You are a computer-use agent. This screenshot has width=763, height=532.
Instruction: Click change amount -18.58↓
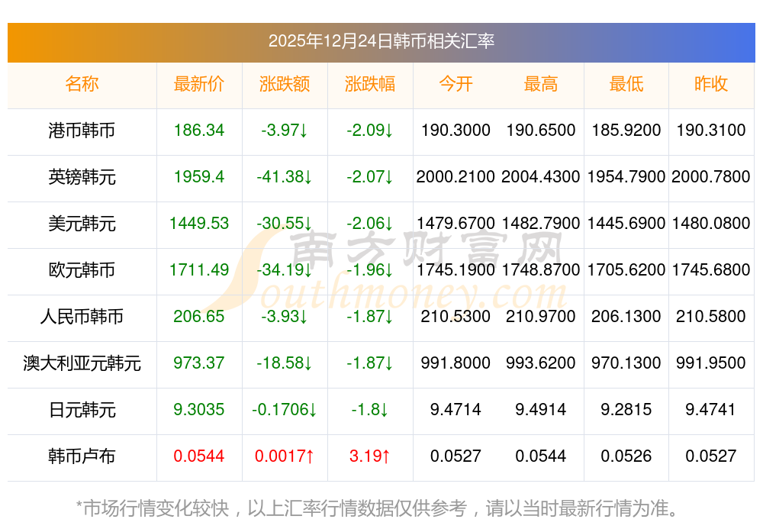(285, 363)
